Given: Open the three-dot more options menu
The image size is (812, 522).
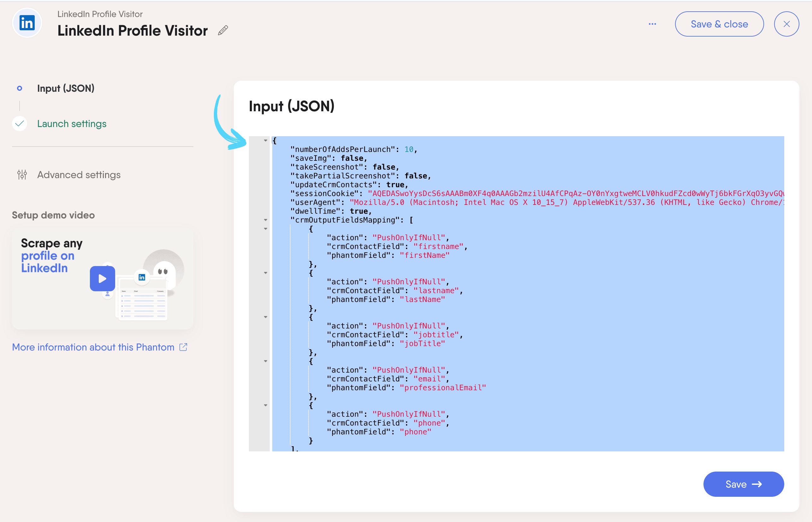Looking at the screenshot, I should tap(652, 24).
